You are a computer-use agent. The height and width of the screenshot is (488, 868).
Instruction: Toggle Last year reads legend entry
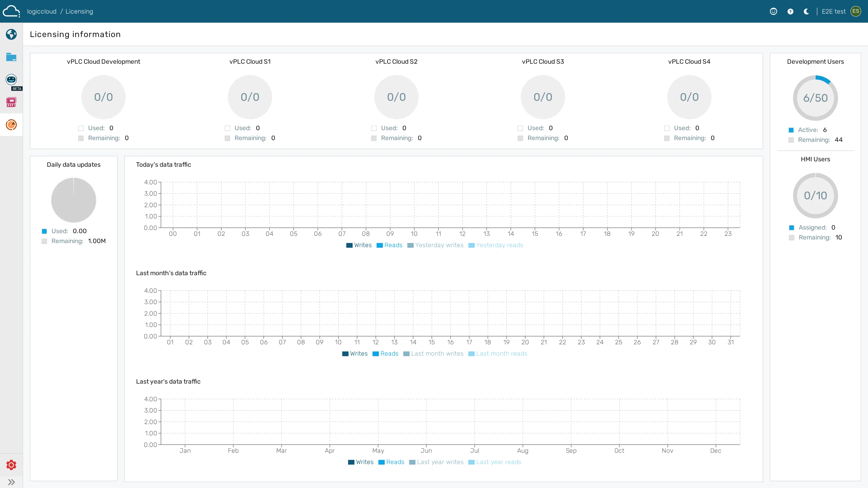point(495,462)
